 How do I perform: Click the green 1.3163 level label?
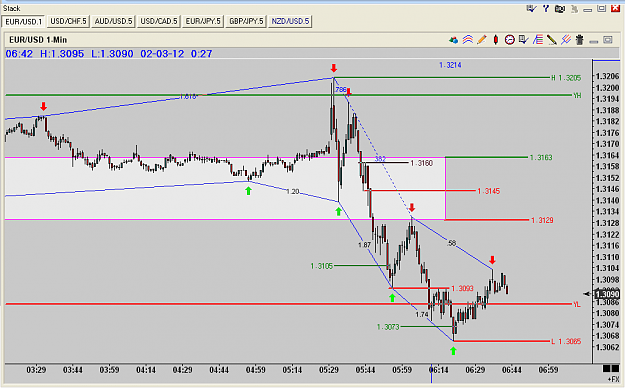click(x=541, y=158)
